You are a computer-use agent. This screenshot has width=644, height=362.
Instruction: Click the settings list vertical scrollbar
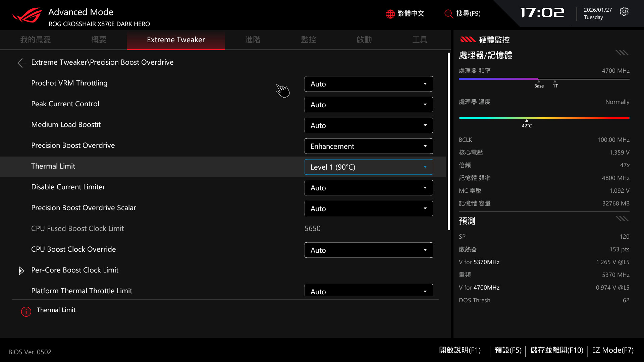(449, 141)
